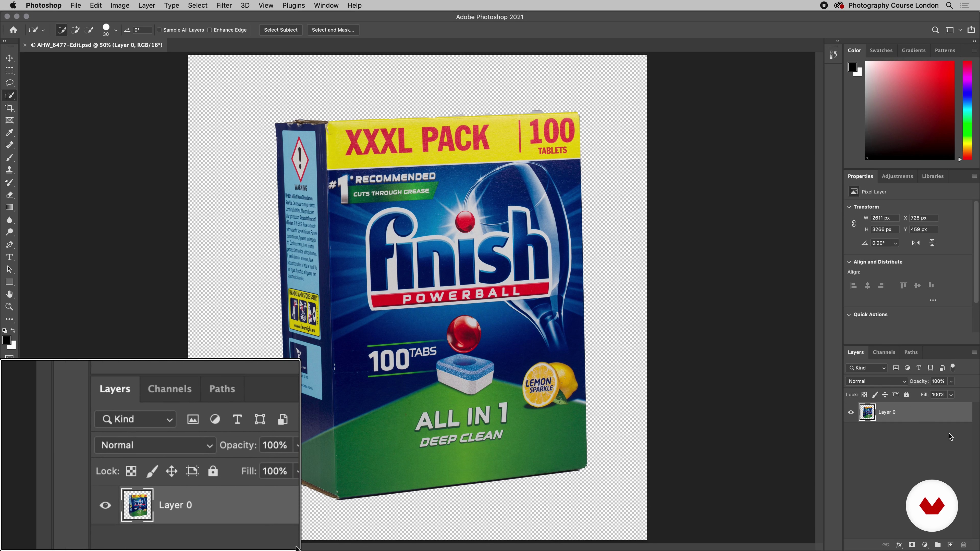Switch to the Adjustments tab
This screenshot has width=980, height=551.
pos(897,176)
